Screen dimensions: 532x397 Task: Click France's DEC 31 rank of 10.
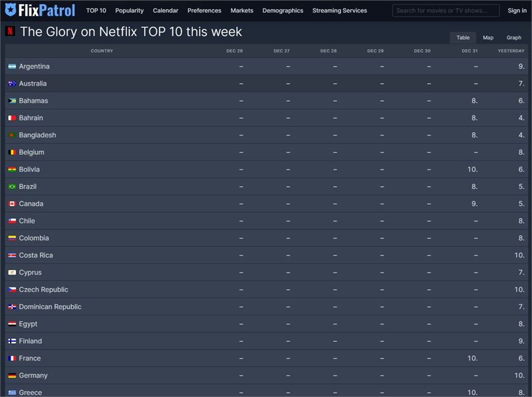click(x=473, y=358)
